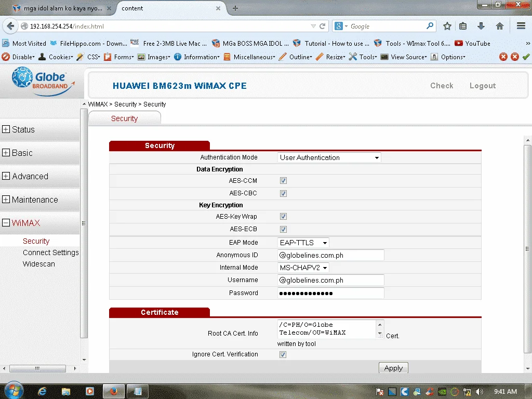Click the volume icon in system tray

click(x=479, y=392)
